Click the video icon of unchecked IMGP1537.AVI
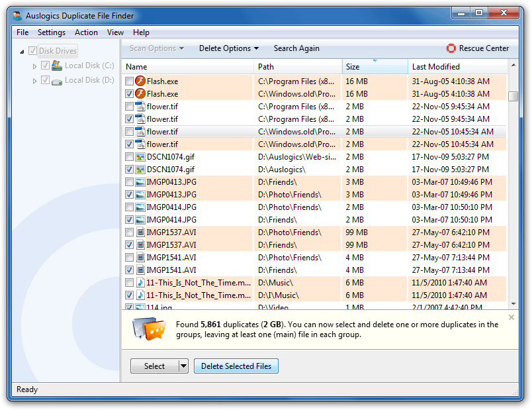This screenshot has height=410, width=532. pos(140,232)
